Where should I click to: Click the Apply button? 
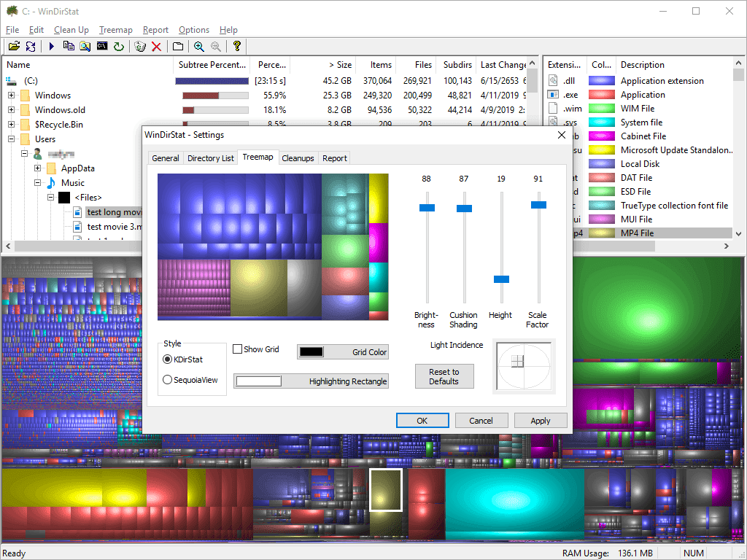(541, 421)
